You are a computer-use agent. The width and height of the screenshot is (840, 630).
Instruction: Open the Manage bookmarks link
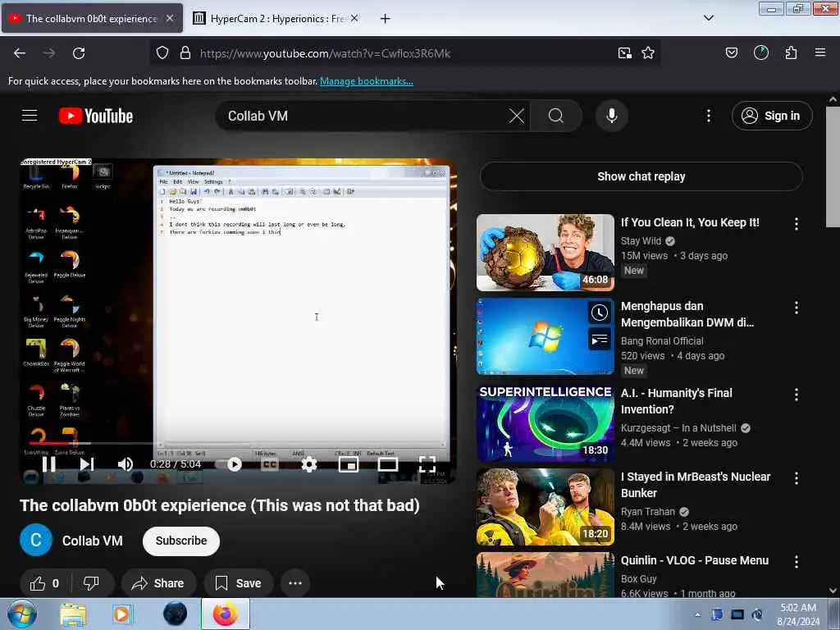click(367, 81)
